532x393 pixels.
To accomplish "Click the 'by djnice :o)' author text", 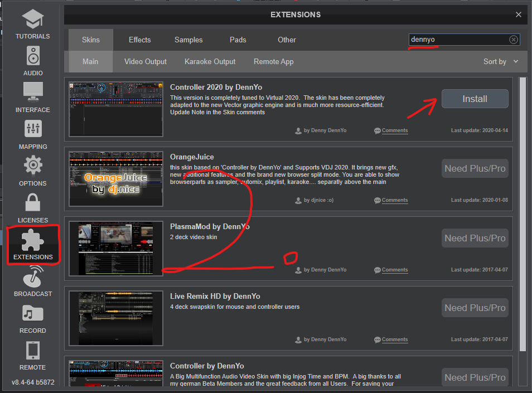I will tap(318, 200).
